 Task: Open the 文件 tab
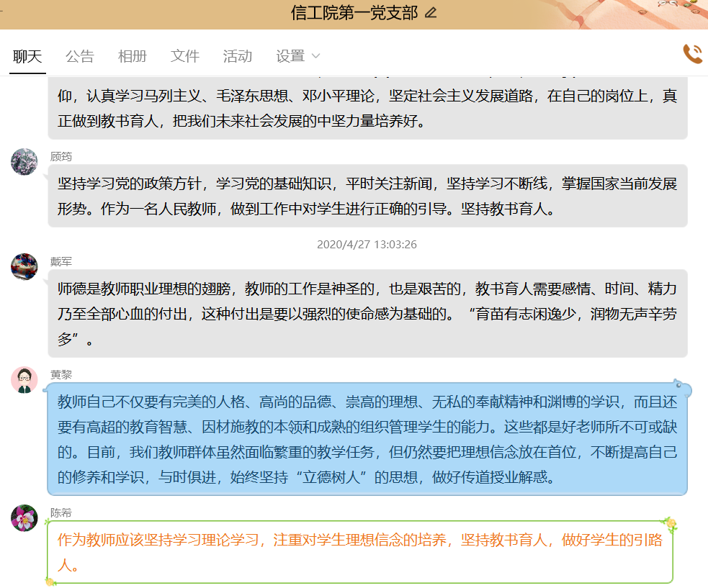[x=185, y=56]
